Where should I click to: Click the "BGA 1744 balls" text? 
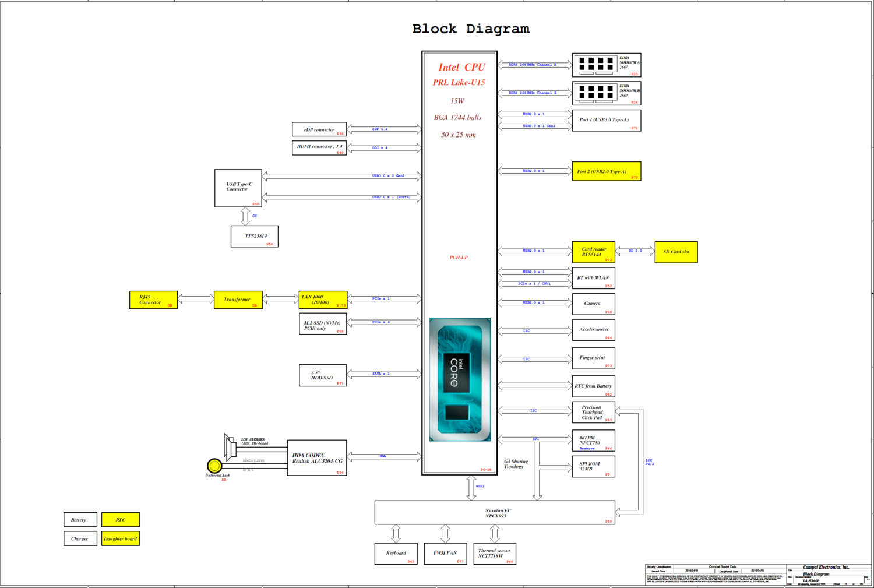point(457,118)
